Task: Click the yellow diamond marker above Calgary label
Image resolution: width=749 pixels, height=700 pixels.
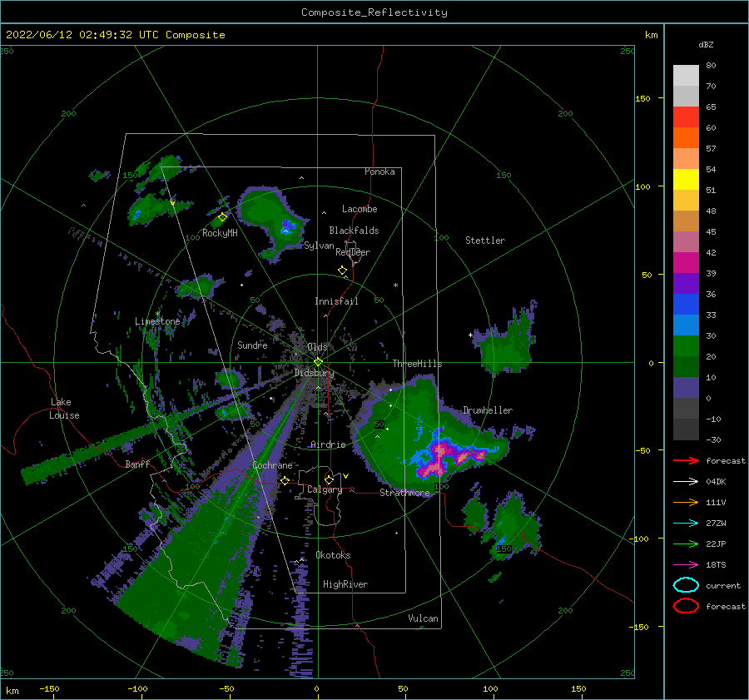Action: [x=329, y=479]
